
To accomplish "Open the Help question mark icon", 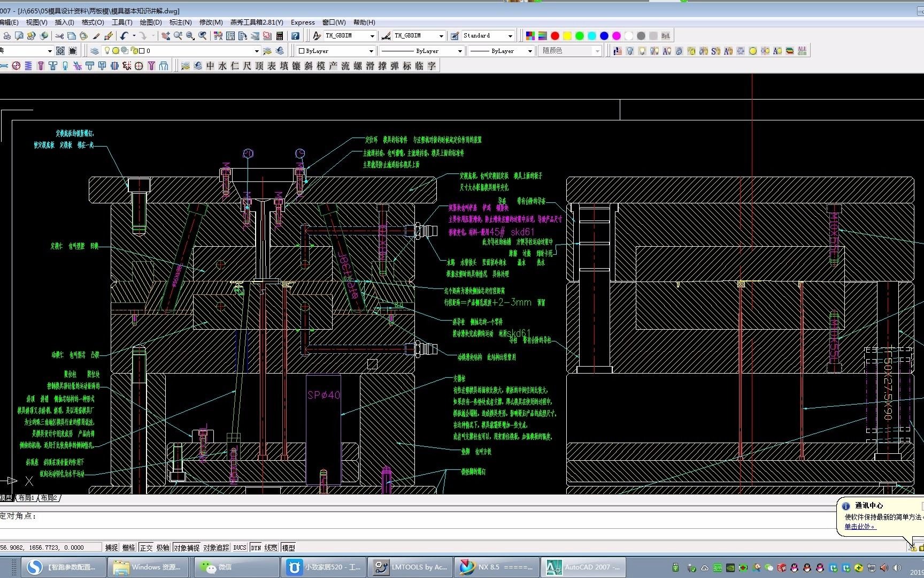I will pyautogui.click(x=295, y=36).
